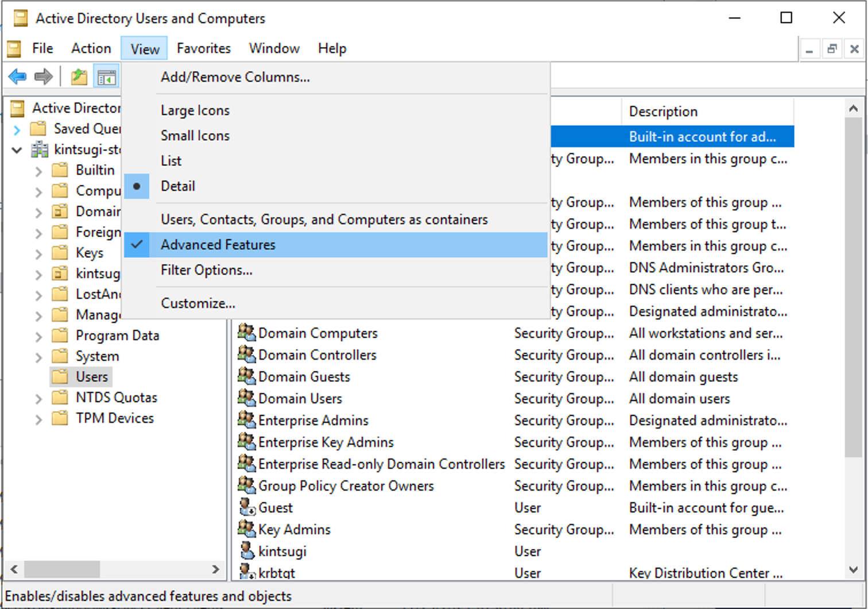The width and height of the screenshot is (868, 609).
Task: Collapse the kintsugi domain node
Action: pos(17,150)
